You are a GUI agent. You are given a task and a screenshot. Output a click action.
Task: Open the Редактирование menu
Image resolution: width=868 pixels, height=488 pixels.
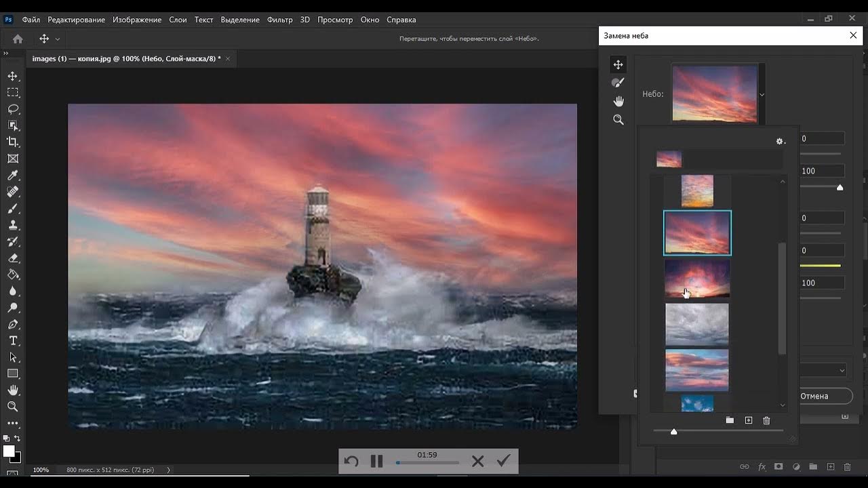(x=77, y=20)
